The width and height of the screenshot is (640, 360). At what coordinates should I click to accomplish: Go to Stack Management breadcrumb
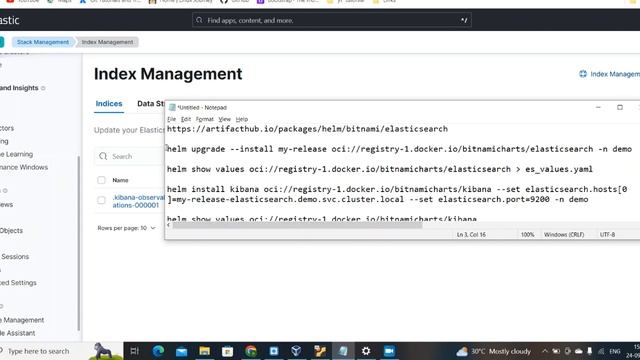(x=43, y=42)
